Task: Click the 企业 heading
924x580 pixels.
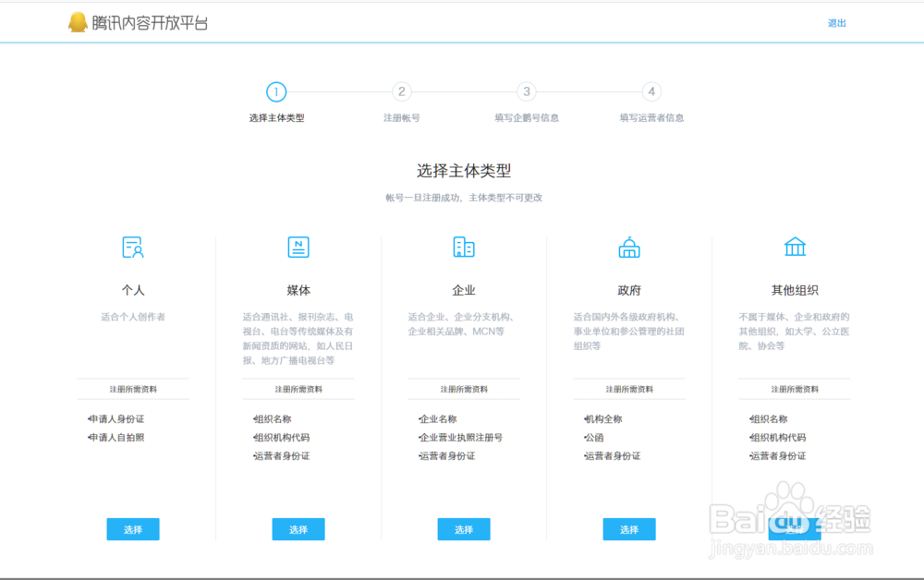Action: (x=464, y=290)
